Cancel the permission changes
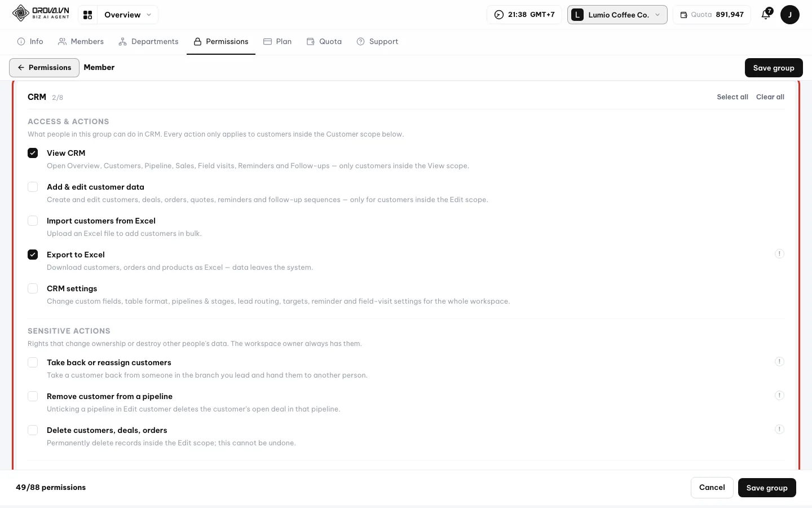812x508 pixels. (x=712, y=488)
